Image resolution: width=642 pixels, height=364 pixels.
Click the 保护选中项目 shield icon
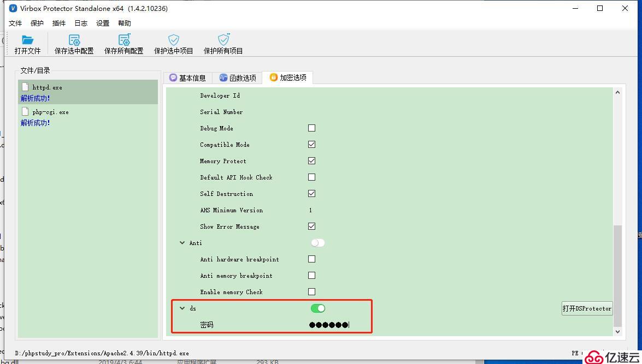174,40
